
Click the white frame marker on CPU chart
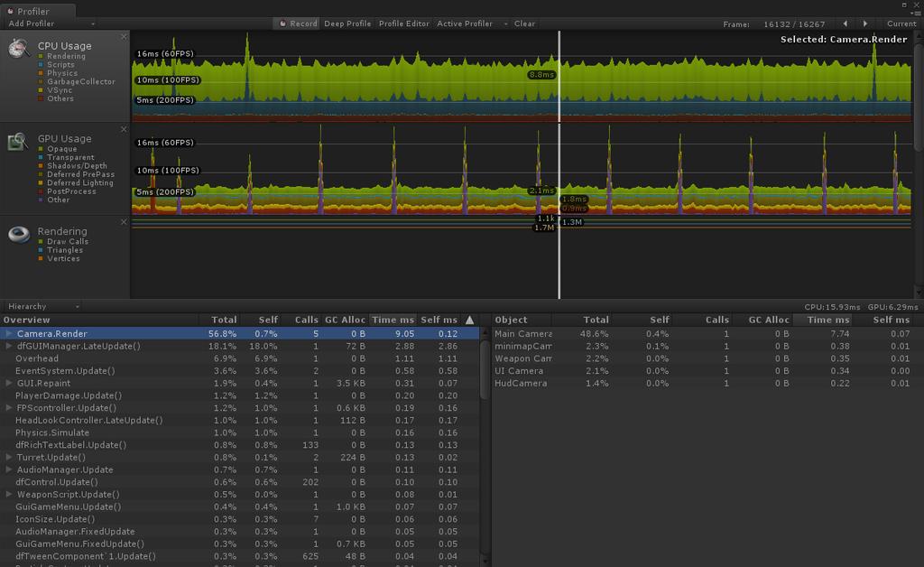pos(559,77)
